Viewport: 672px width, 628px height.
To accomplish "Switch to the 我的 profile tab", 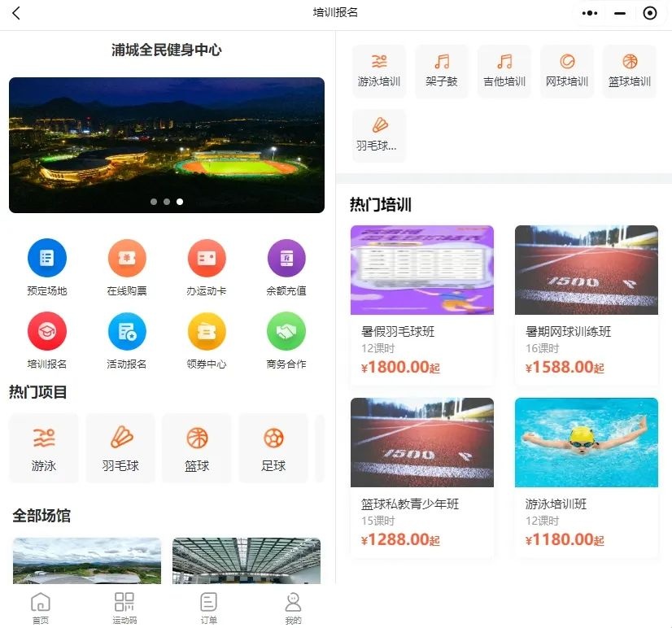I will click(293, 608).
